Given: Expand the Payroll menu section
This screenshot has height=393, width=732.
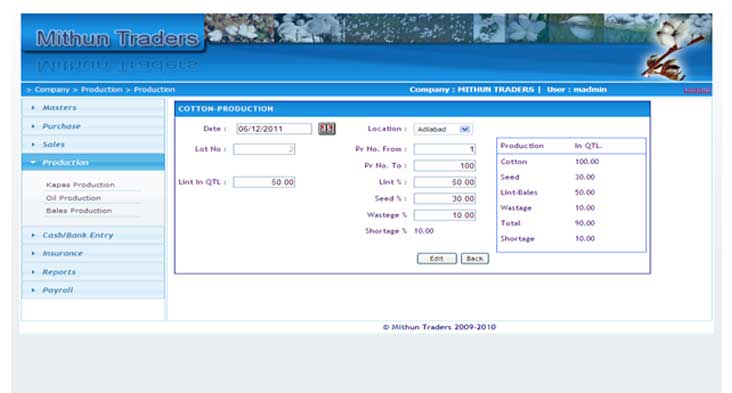Looking at the screenshot, I should (93, 290).
